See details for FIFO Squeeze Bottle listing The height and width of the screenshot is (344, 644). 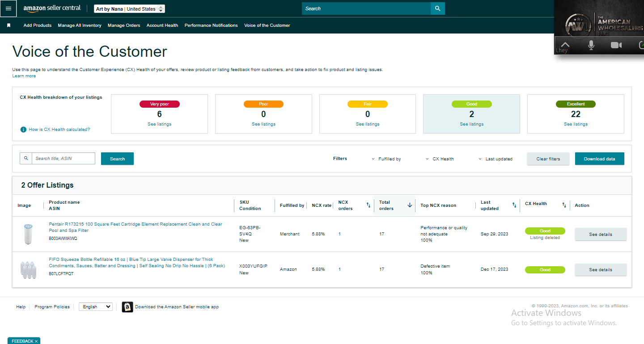(601, 269)
